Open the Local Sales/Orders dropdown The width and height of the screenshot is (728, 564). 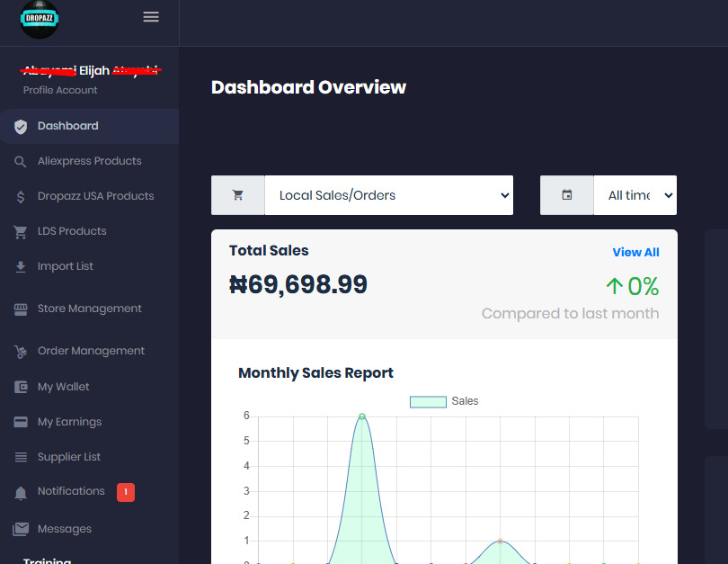tap(388, 195)
